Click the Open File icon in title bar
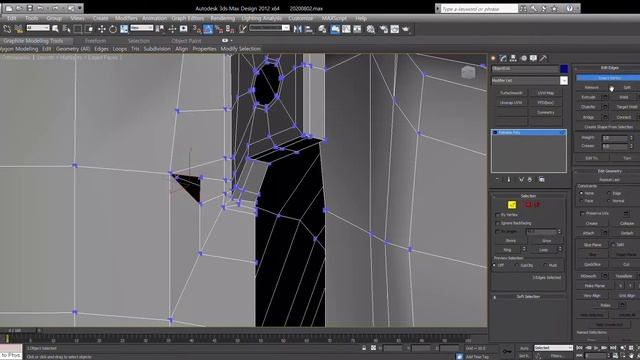The width and height of the screenshot is (640, 360). tap(19, 8)
